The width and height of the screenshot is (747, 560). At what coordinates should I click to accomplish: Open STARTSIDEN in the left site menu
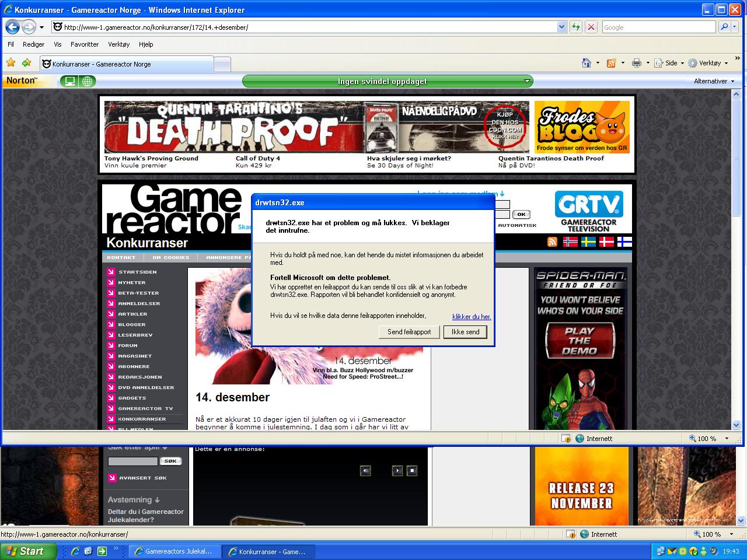(x=137, y=272)
